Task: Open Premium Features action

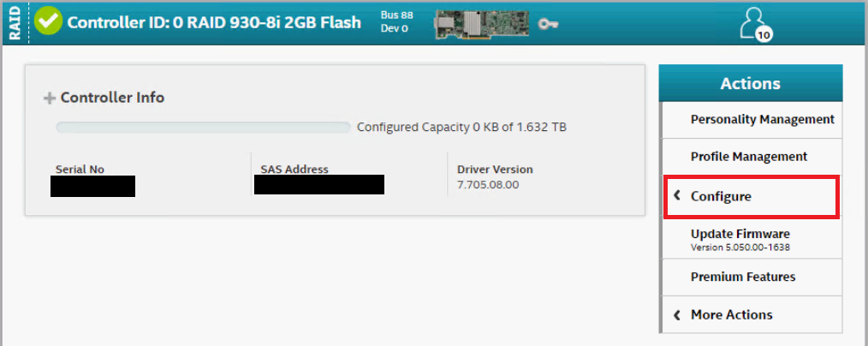Action: point(743,277)
